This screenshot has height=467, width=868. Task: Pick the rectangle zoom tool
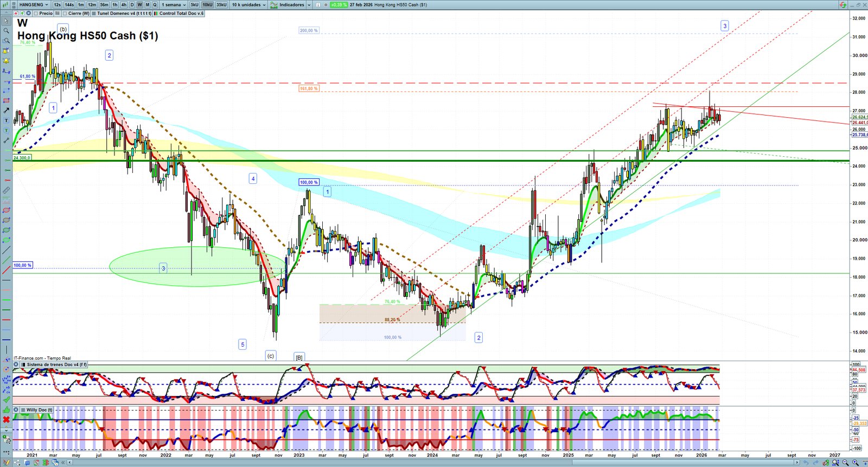click(6, 41)
